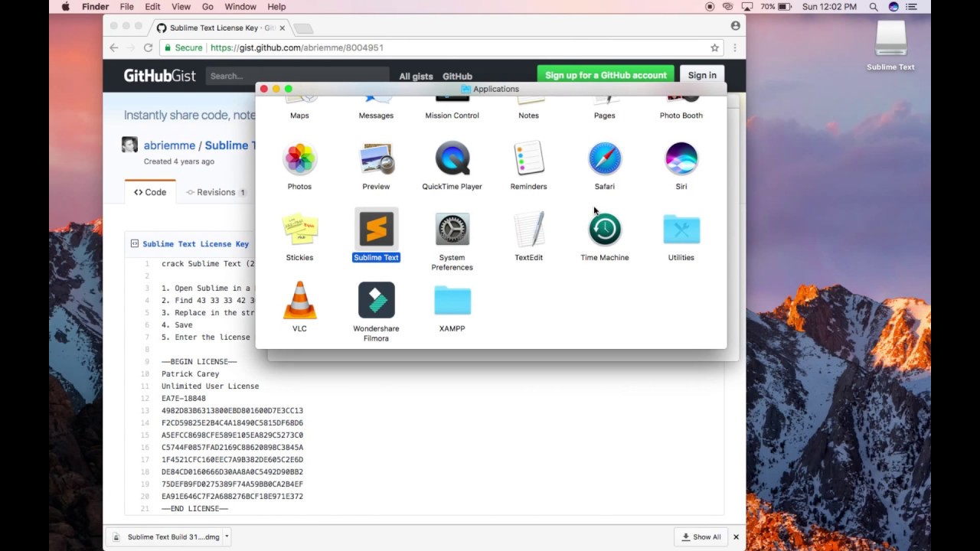Open the File menu
Viewport: 980px width, 551px height.
pos(127,7)
